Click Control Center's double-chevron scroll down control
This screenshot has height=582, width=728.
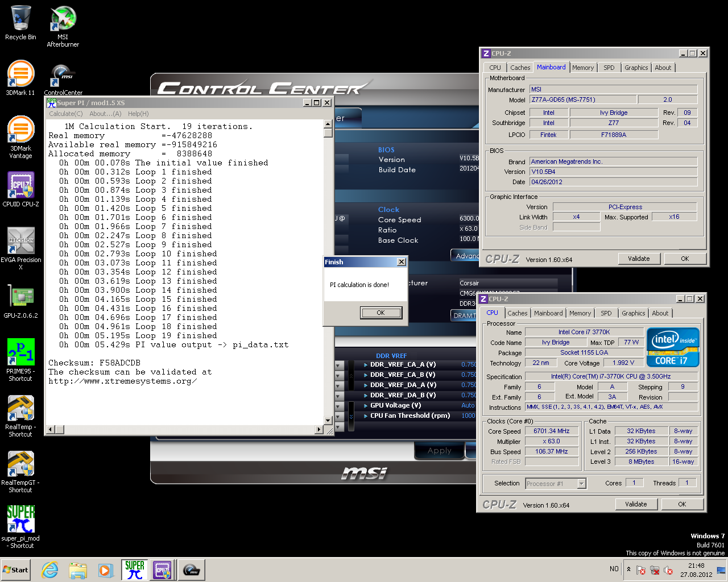(351, 417)
